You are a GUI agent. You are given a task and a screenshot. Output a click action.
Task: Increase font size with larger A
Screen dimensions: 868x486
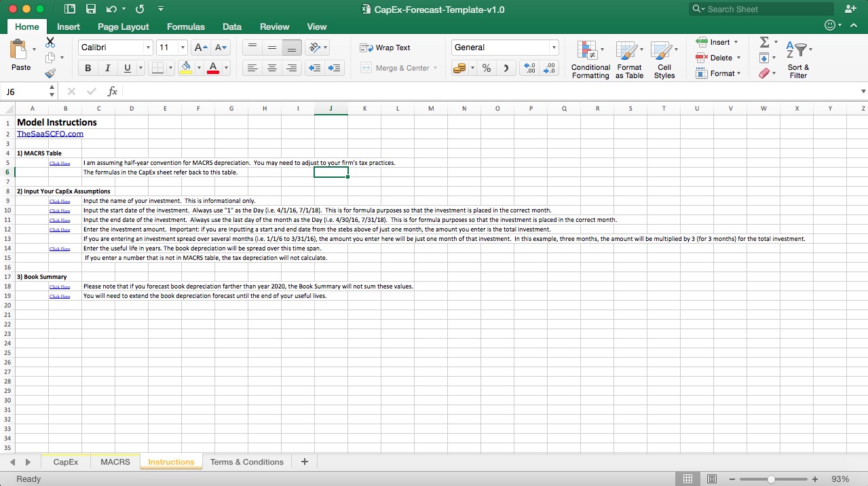click(200, 48)
